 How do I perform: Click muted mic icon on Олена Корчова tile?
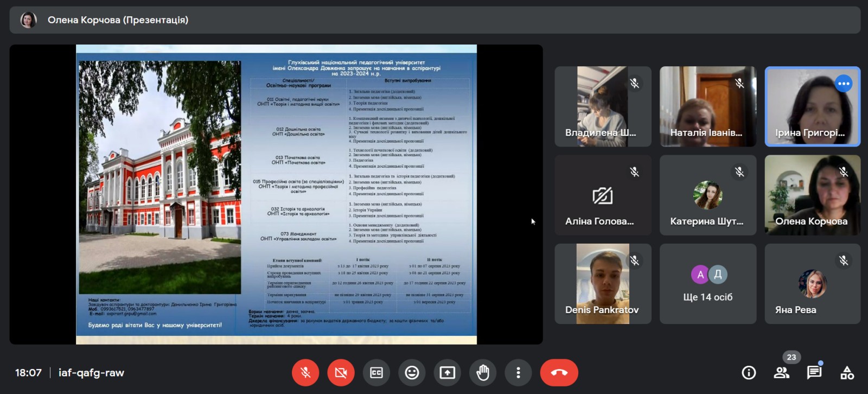844,172
